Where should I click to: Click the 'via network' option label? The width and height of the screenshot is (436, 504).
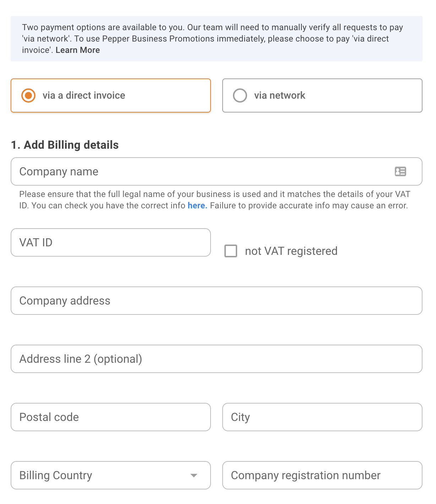[x=279, y=95]
